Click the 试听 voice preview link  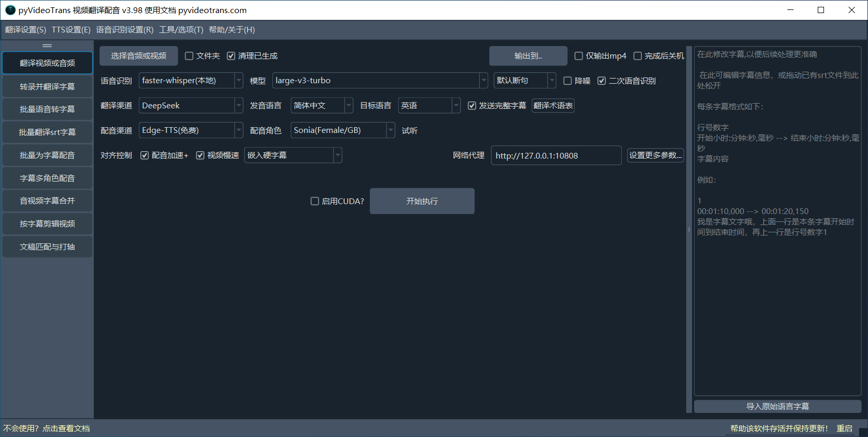tap(410, 131)
